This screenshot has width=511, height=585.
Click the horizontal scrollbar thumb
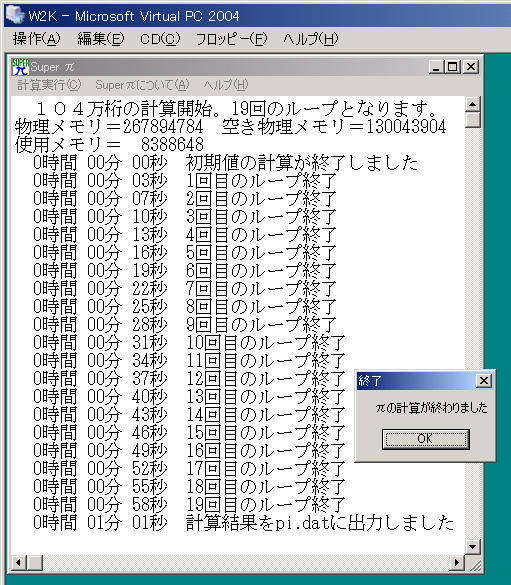35,563
